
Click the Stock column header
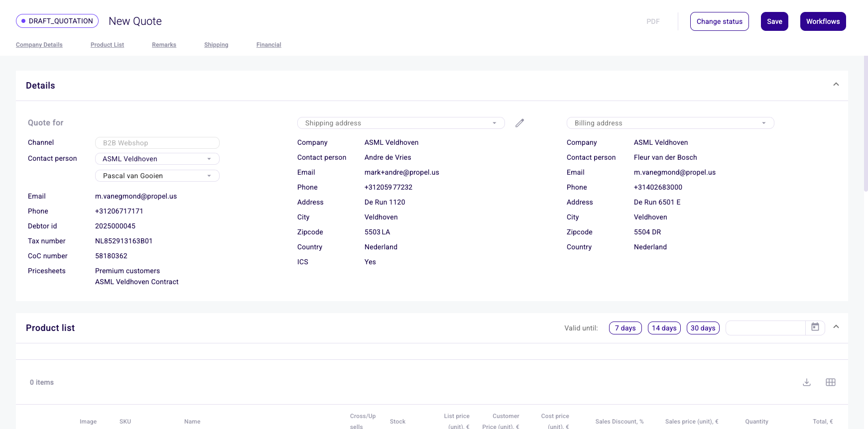click(x=397, y=422)
